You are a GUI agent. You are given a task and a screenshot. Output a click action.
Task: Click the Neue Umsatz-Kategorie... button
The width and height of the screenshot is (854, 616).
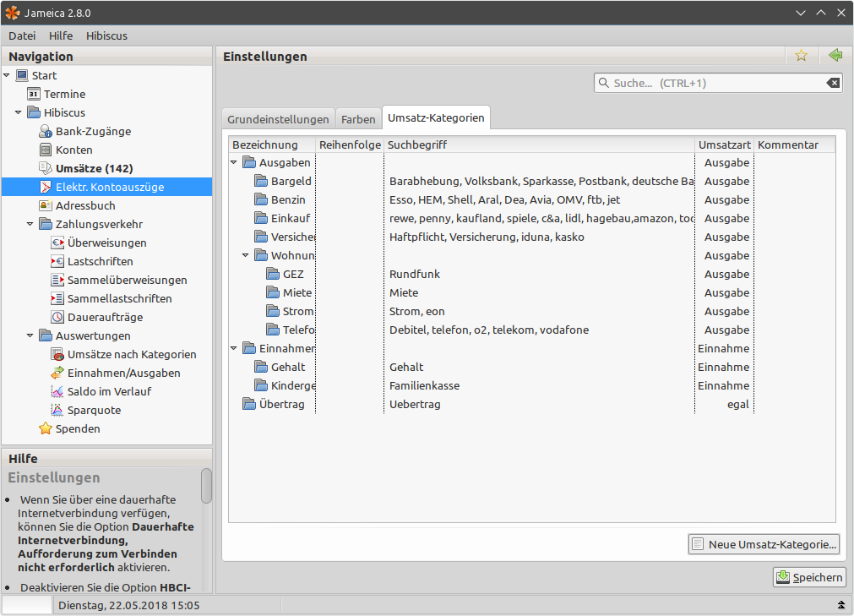click(x=764, y=544)
